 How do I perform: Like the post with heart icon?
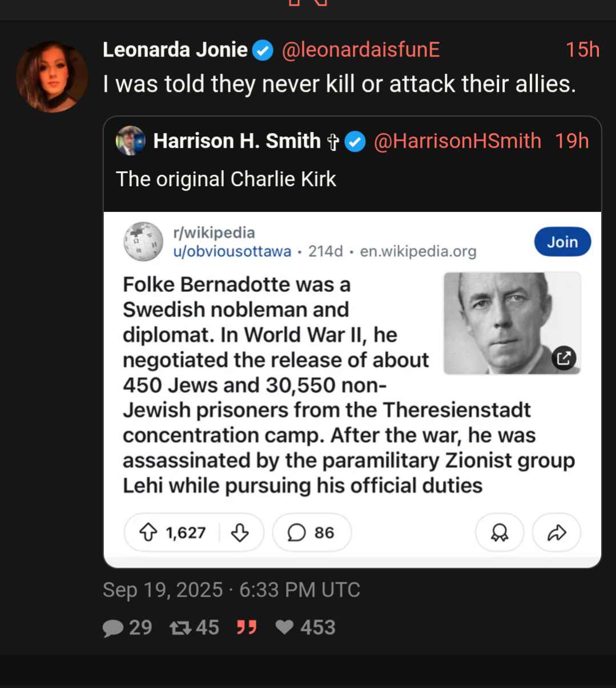[284, 627]
